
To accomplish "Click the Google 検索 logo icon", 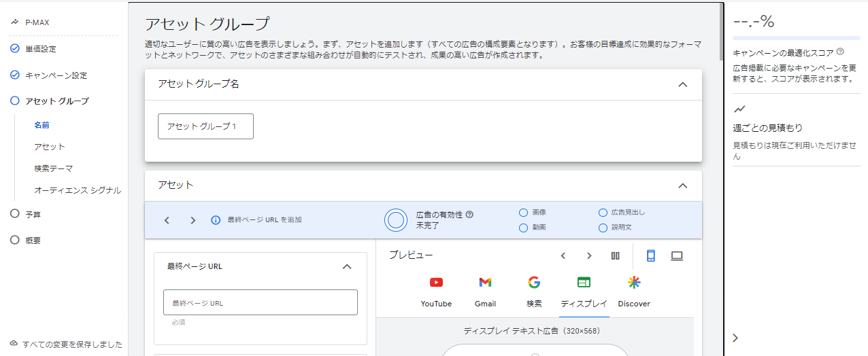I will 534,283.
